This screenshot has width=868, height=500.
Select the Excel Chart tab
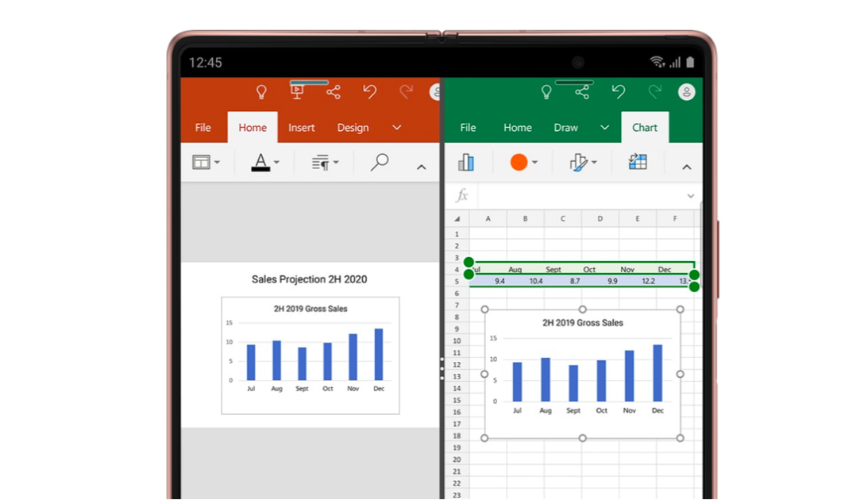(645, 128)
